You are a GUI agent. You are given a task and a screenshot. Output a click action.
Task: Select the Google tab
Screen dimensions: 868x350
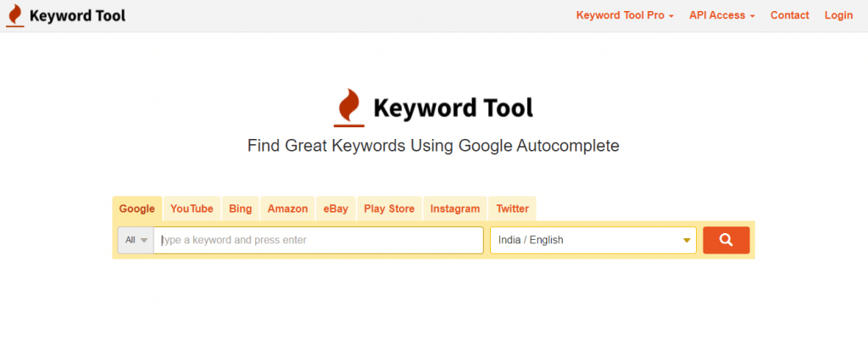click(x=137, y=208)
